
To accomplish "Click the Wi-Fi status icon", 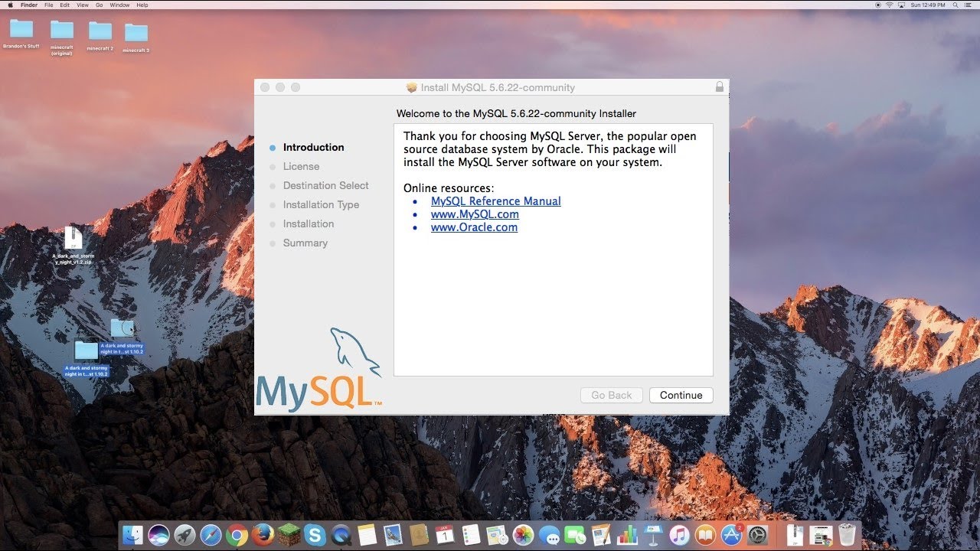I will tap(890, 5).
